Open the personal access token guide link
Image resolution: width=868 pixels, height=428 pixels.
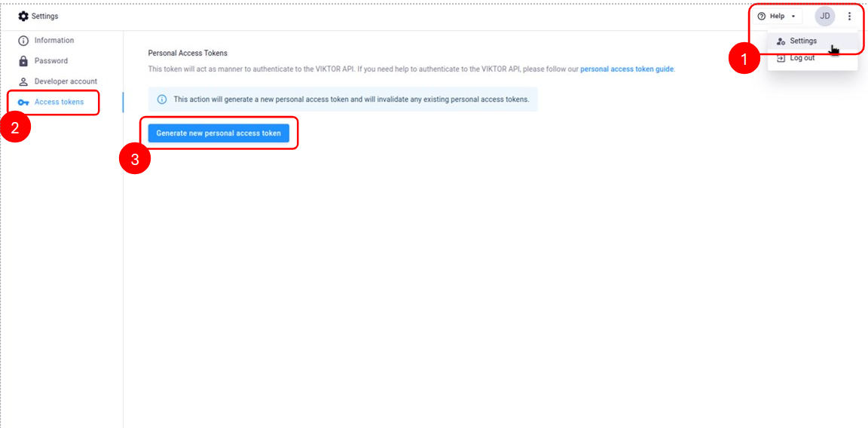pos(627,69)
